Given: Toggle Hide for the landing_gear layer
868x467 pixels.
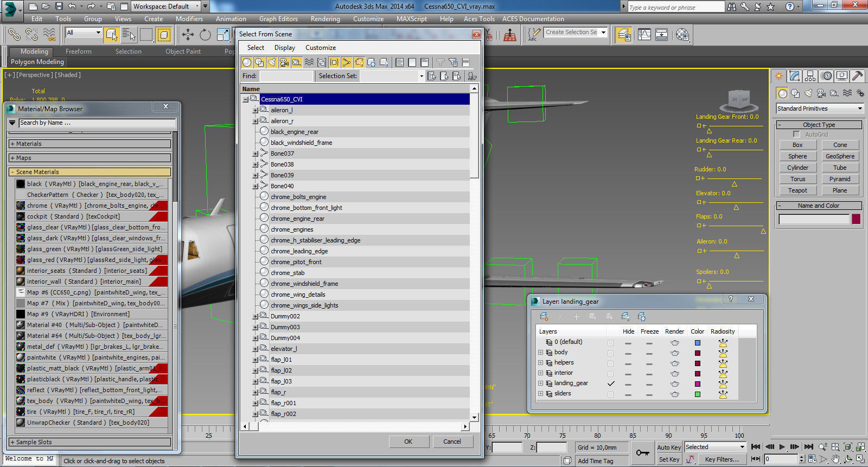Looking at the screenshot, I should click(x=628, y=384).
